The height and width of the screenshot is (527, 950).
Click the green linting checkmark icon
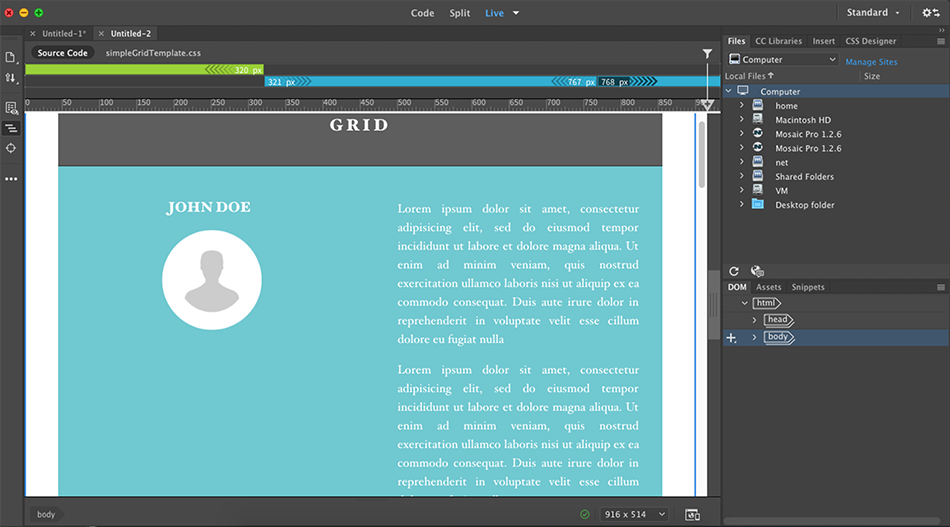[585, 514]
